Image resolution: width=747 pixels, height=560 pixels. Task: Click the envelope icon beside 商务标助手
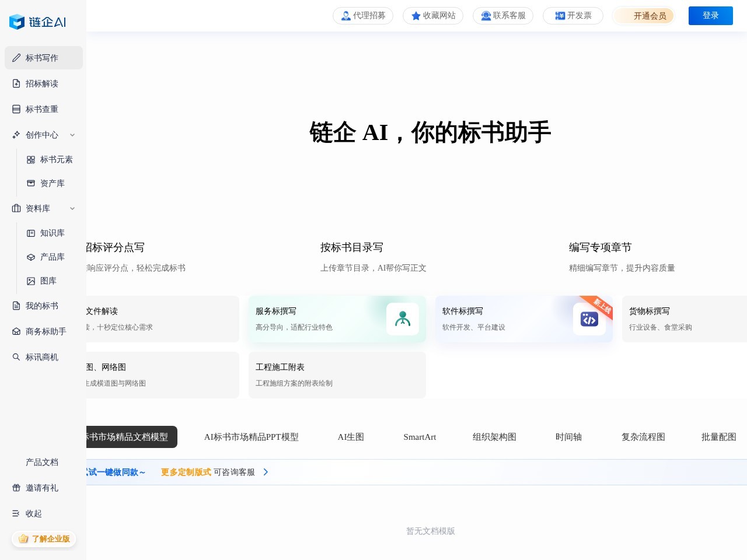pyautogui.click(x=16, y=331)
